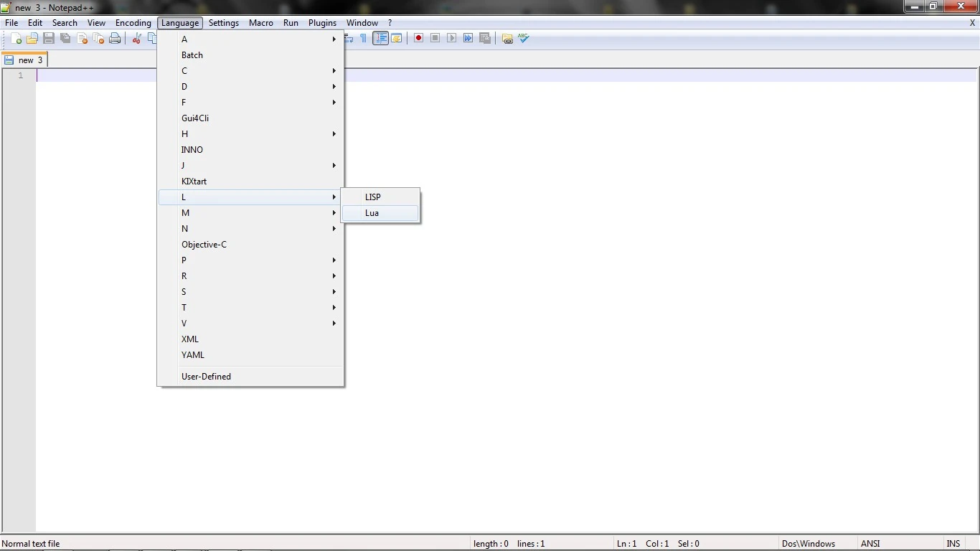Open the View menu
The height and width of the screenshot is (551, 980).
point(96,23)
